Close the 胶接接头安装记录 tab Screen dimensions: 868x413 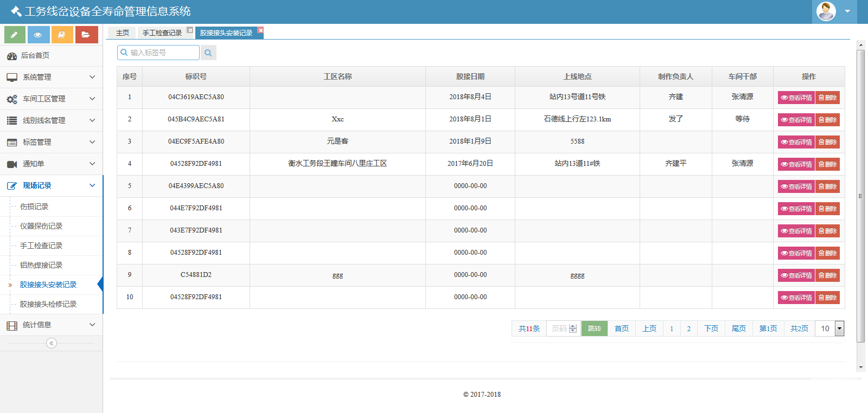(x=260, y=30)
